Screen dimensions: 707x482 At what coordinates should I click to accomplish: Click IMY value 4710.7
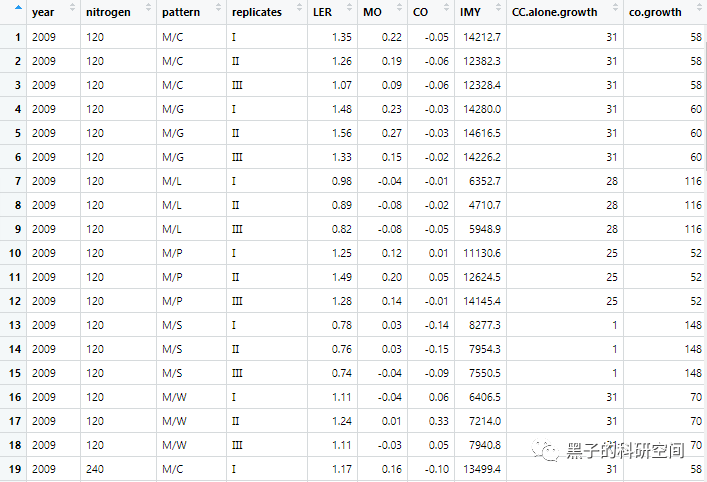485,205
